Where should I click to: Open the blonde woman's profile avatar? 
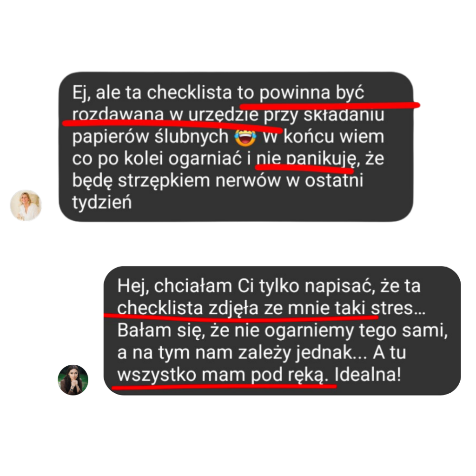tap(26, 205)
